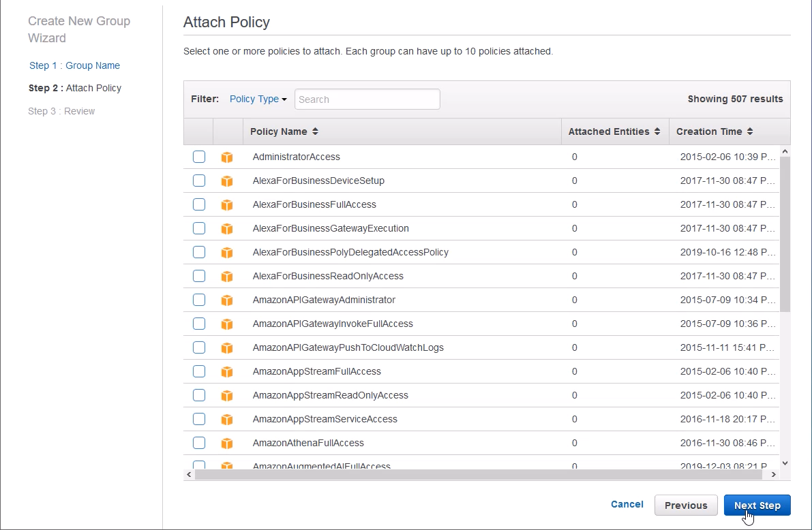
Task: Click into the policy Search field
Action: pyautogui.click(x=367, y=99)
